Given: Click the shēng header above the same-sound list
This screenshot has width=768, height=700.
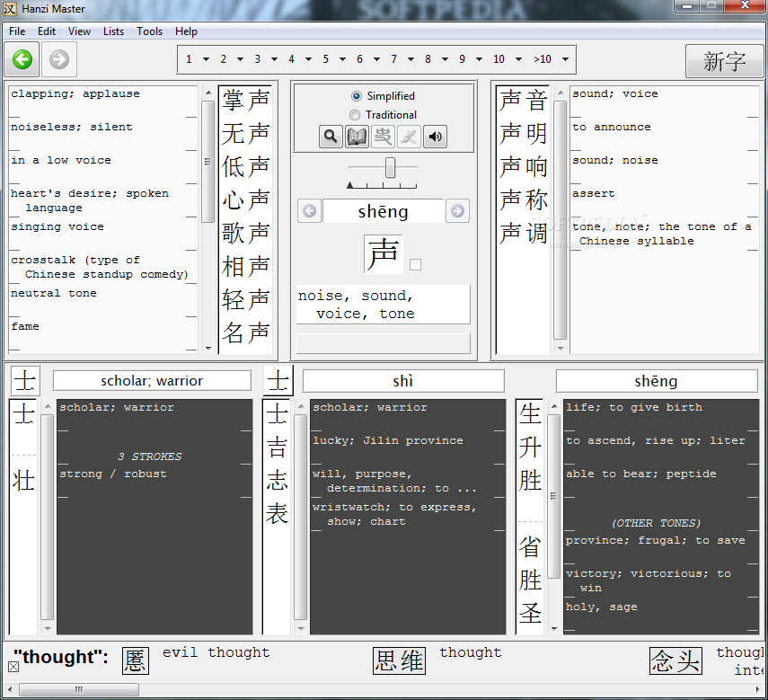Looking at the screenshot, I should point(657,381).
